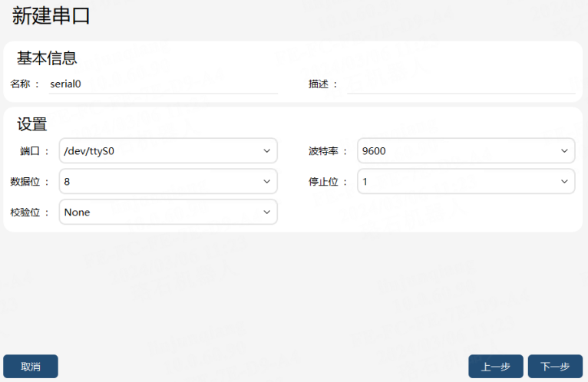Click the 新建串口 page title
The image size is (588, 382).
pos(51,16)
